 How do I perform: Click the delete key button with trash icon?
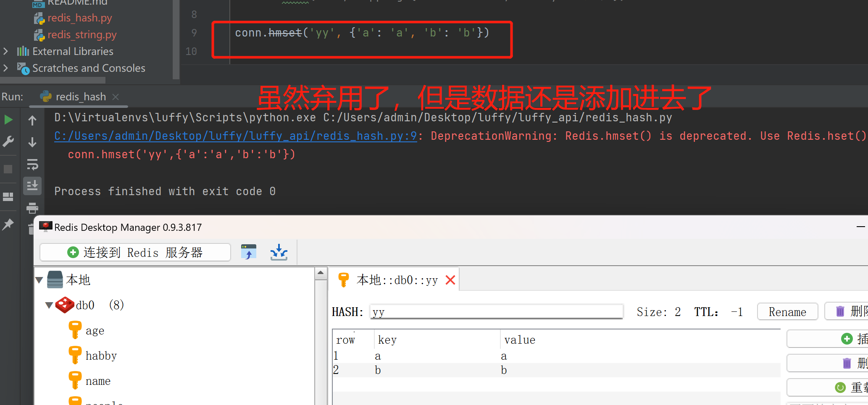click(846, 311)
